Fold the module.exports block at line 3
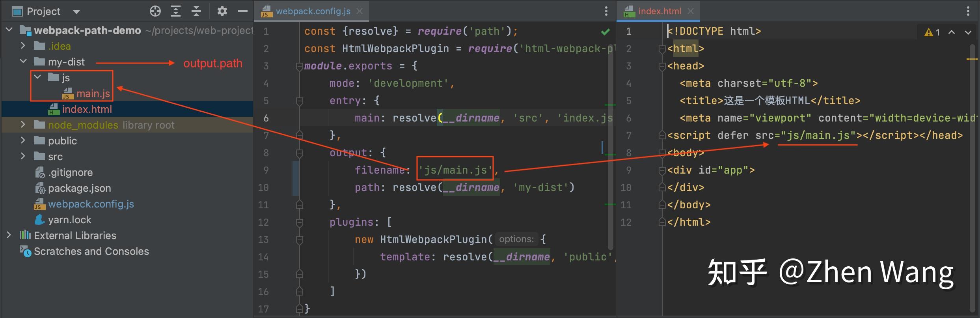This screenshot has width=980, height=318. click(300, 66)
